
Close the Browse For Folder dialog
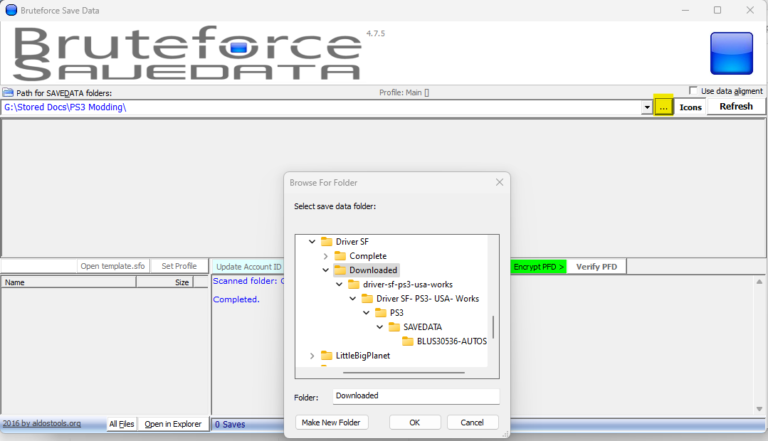coord(500,182)
